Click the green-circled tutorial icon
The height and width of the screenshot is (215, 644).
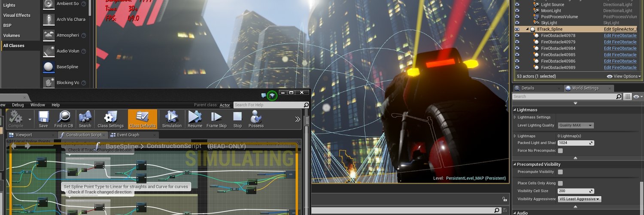coord(272,95)
